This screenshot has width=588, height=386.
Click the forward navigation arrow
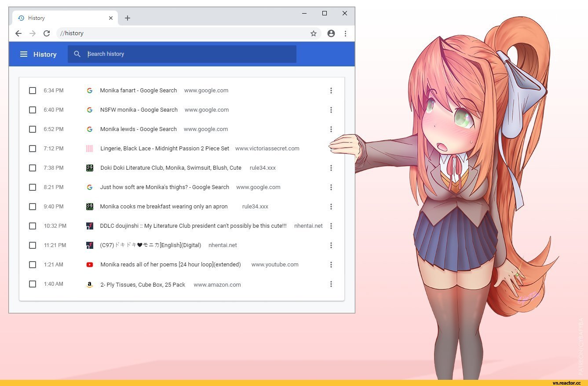[x=32, y=33]
